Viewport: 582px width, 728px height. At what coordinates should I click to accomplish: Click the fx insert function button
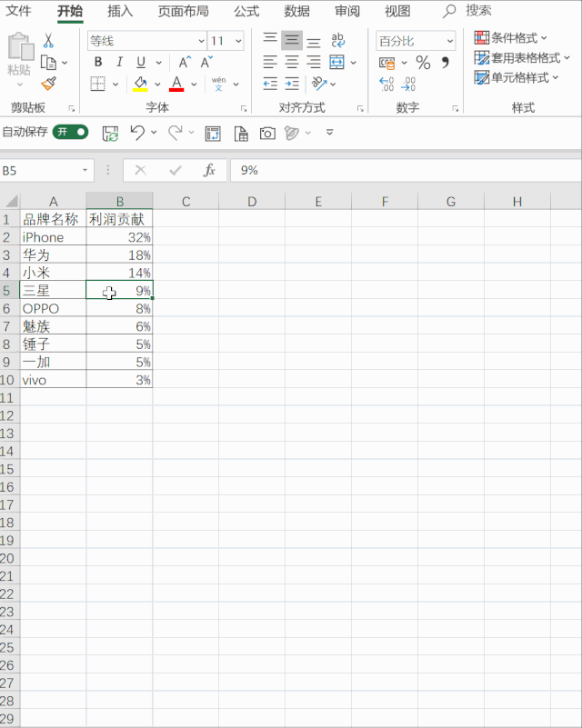209,170
